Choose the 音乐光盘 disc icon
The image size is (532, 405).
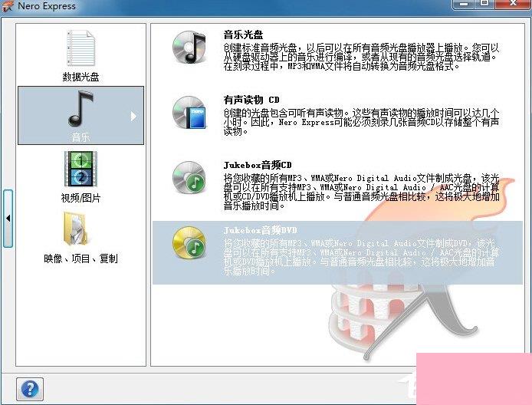189,48
